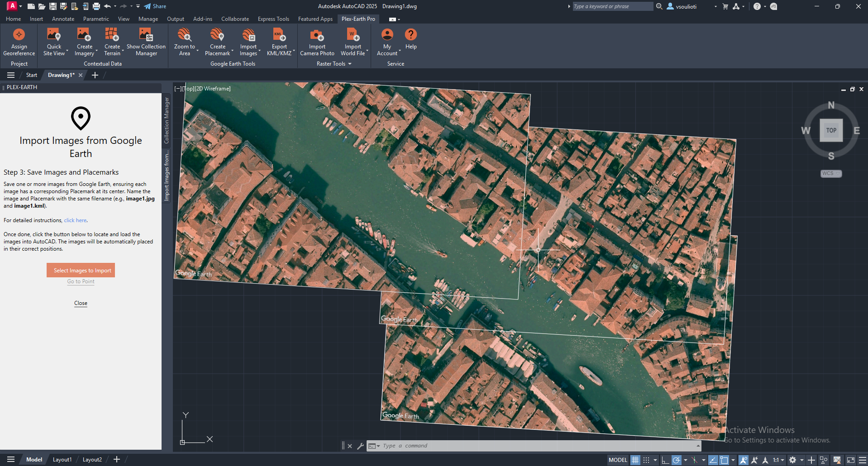Open AutoCAD application menu arrow
868x466 pixels.
tap(20, 6)
